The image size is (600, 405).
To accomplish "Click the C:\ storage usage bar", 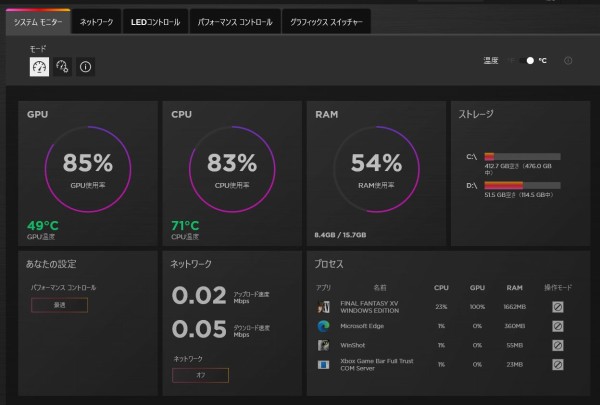I will point(521,157).
